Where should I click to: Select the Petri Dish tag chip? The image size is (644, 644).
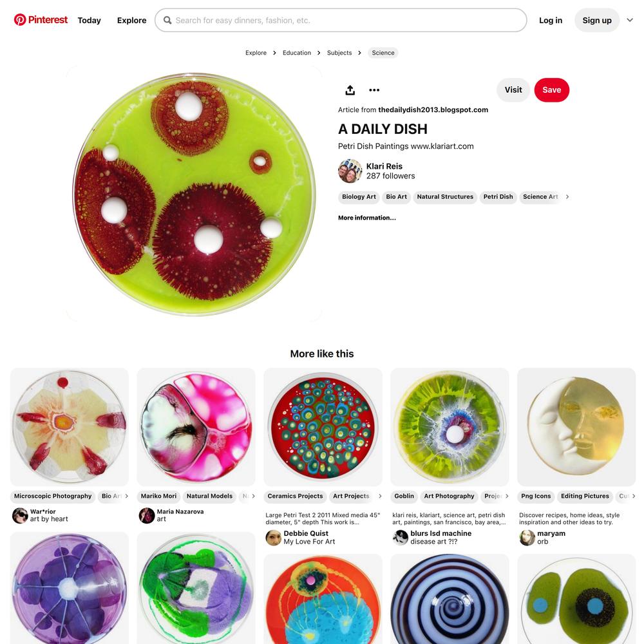click(x=498, y=196)
